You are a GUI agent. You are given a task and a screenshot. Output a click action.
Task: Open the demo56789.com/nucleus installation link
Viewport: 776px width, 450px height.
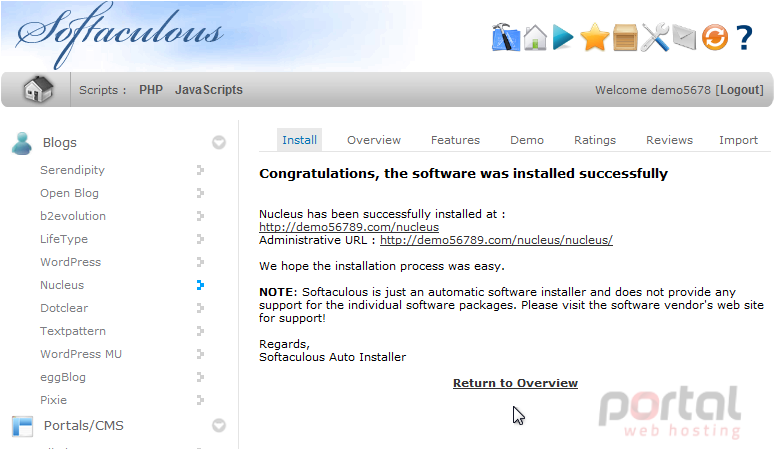tap(349, 227)
